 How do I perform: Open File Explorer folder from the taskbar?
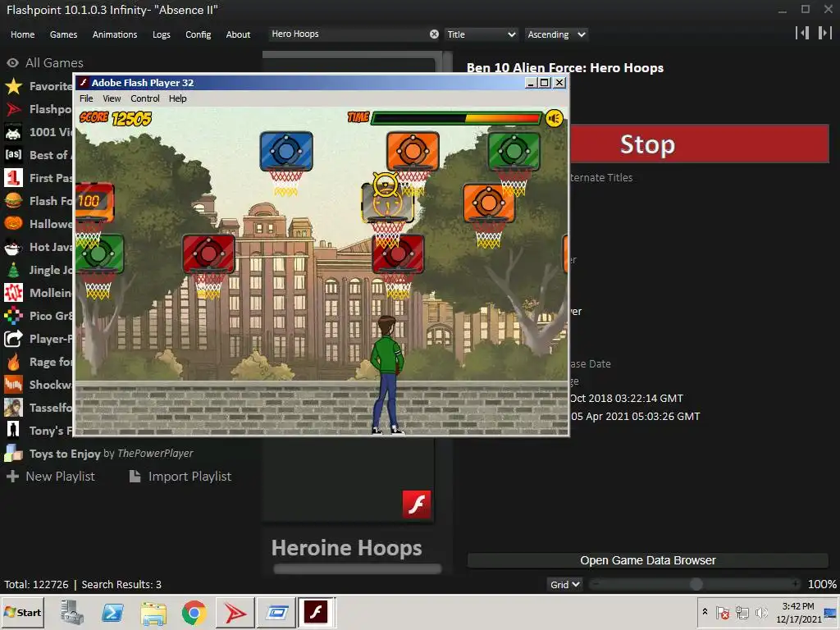[153, 612]
